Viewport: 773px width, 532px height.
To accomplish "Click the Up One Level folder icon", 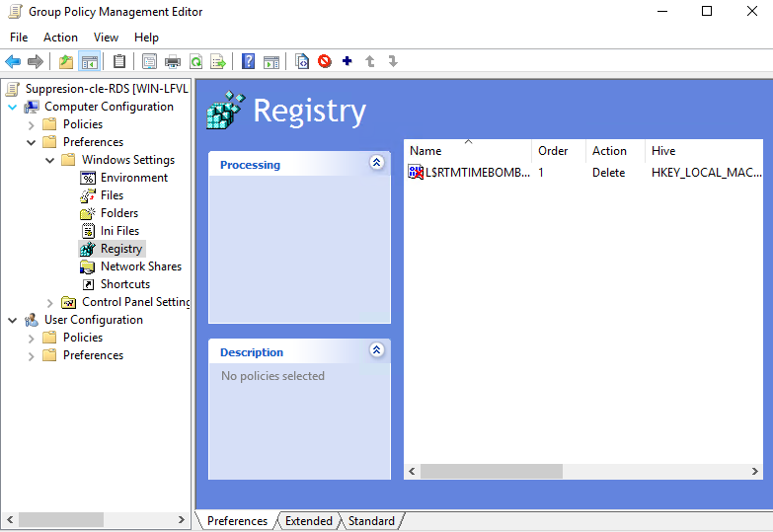I will 66,61.
